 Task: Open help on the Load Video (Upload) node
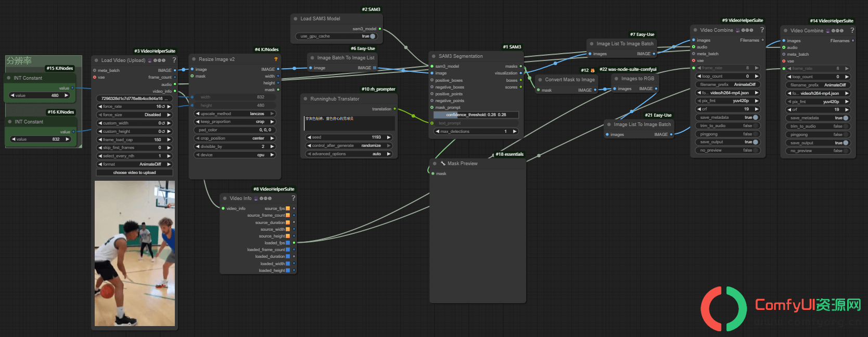pyautogui.click(x=174, y=60)
